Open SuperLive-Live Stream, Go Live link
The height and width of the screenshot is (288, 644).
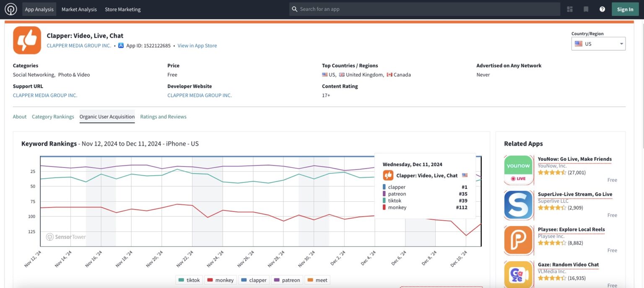(575, 194)
